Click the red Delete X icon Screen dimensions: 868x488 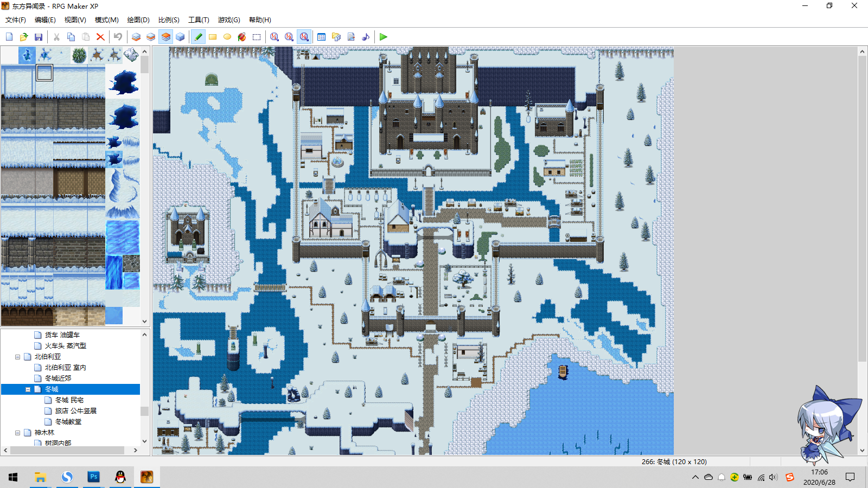[100, 37]
